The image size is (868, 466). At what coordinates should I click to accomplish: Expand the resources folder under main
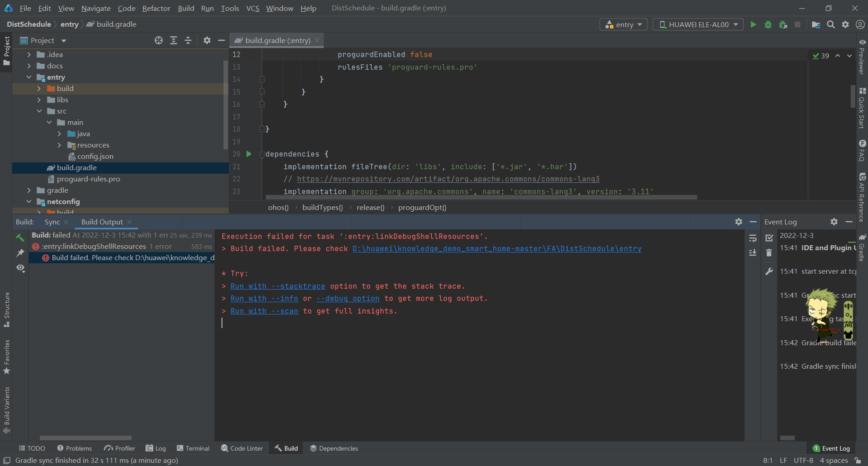[59, 145]
